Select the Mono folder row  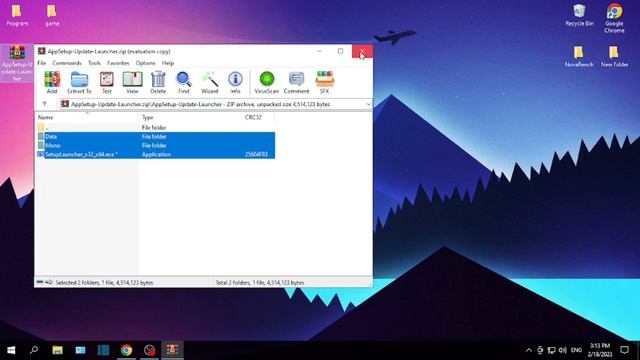(x=156, y=146)
